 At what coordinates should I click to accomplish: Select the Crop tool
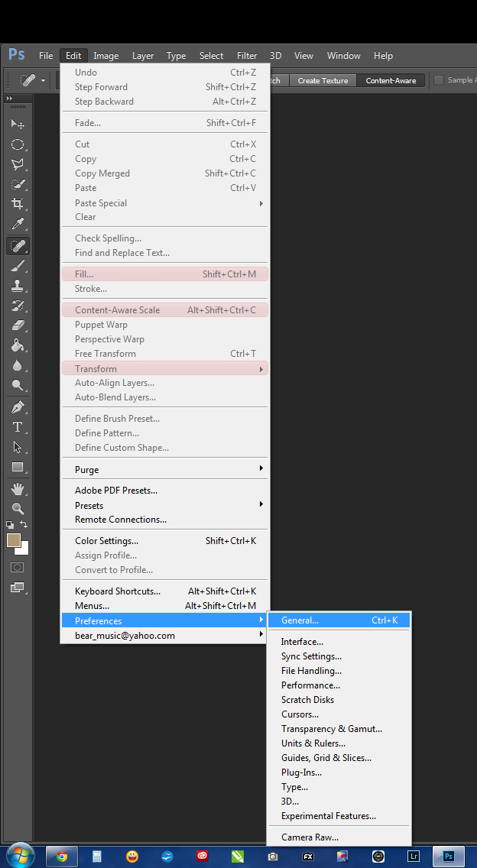point(18,204)
